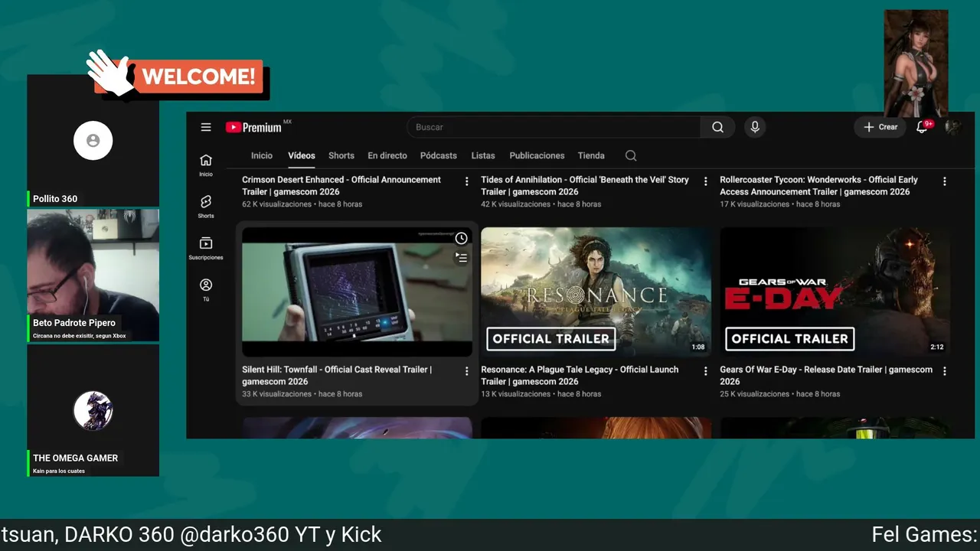Viewport: 980px width, 551px height.
Task: Open Gears Of War E-Day release date title
Action: click(826, 376)
